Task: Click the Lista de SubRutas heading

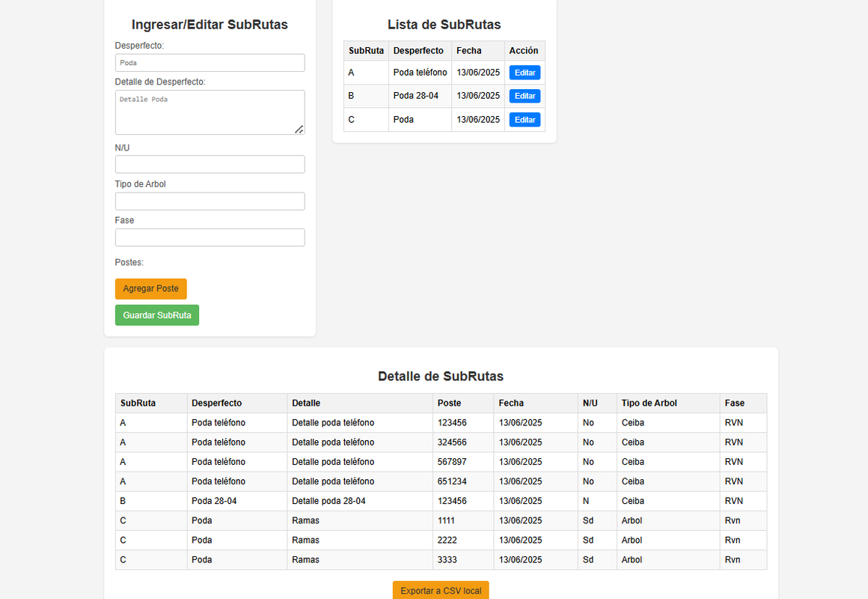Action: pyautogui.click(x=444, y=25)
